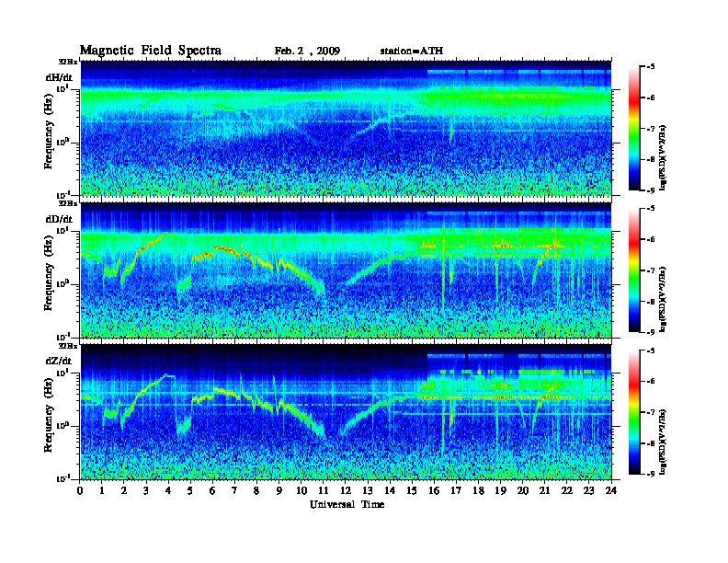Click the "22" tick on the time axis
Screen dimensions: 728x563
(567, 490)
